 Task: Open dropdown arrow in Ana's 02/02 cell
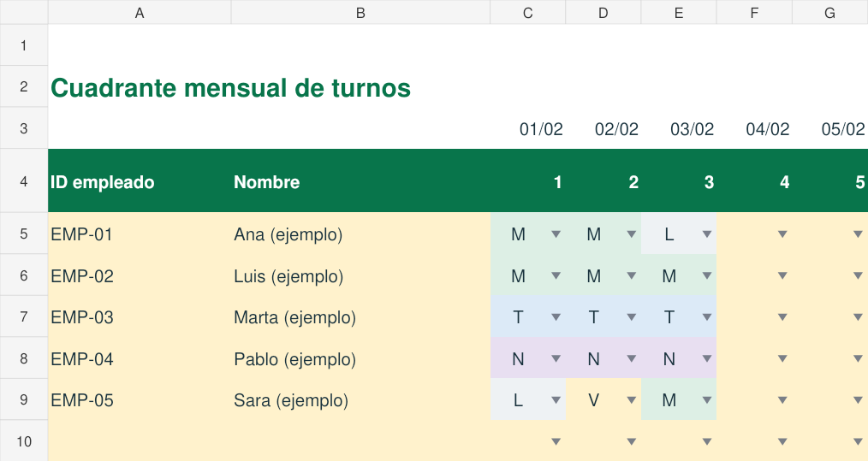pos(631,234)
